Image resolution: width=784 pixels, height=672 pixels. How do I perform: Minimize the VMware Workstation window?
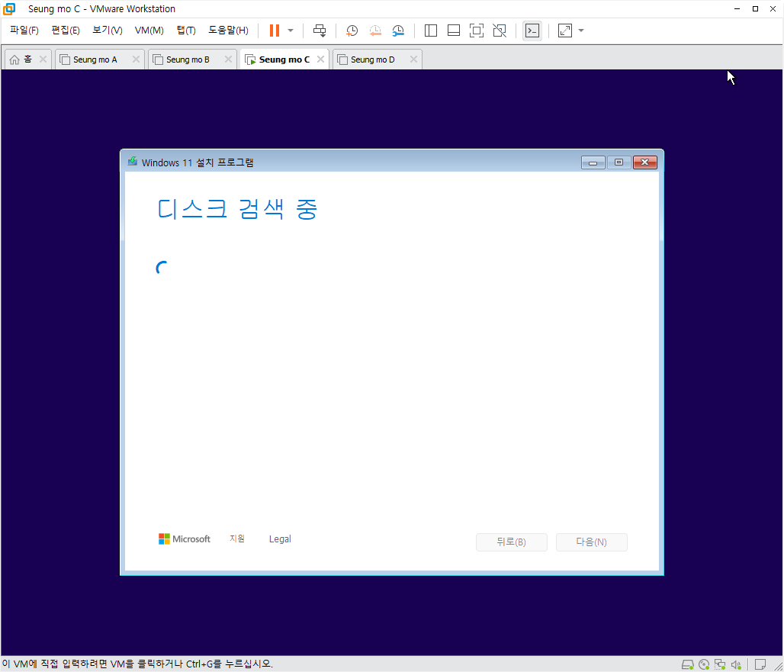pyautogui.click(x=737, y=9)
